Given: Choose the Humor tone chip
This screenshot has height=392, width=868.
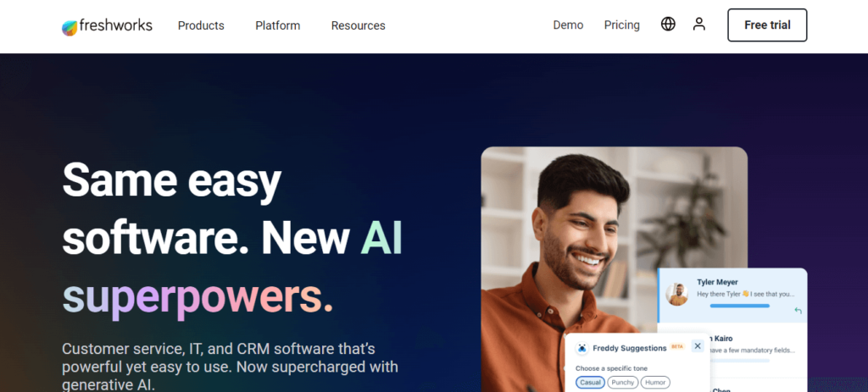Looking at the screenshot, I should (655, 382).
